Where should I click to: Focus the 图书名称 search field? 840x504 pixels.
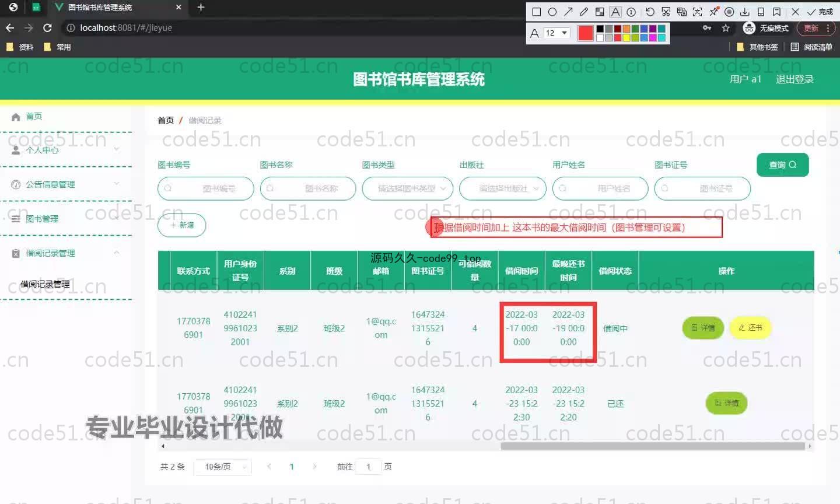(308, 188)
